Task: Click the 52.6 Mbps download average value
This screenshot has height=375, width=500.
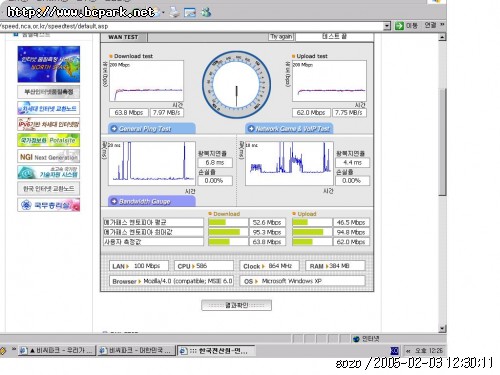Action: click(x=267, y=222)
